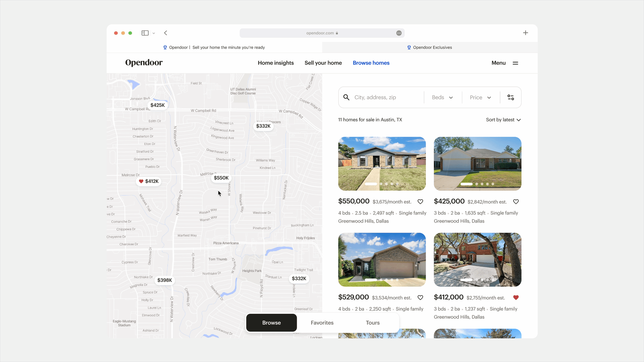Go back with browser back arrow

click(166, 33)
